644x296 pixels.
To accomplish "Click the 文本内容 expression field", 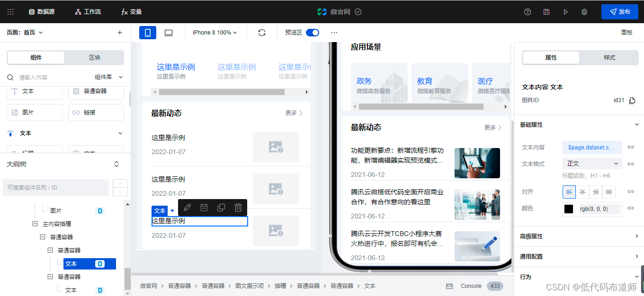I will pyautogui.click(x=592, y=148).
